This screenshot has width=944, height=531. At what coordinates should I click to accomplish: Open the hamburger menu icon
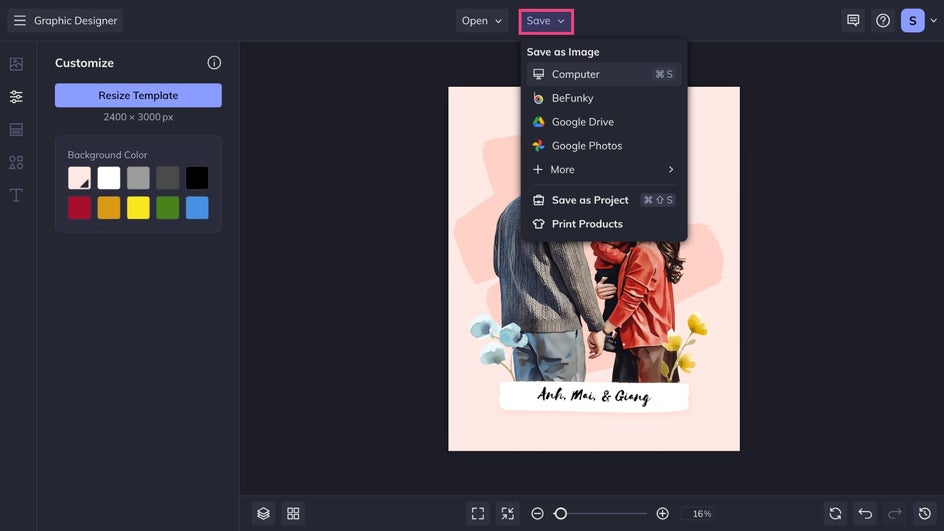20,20
